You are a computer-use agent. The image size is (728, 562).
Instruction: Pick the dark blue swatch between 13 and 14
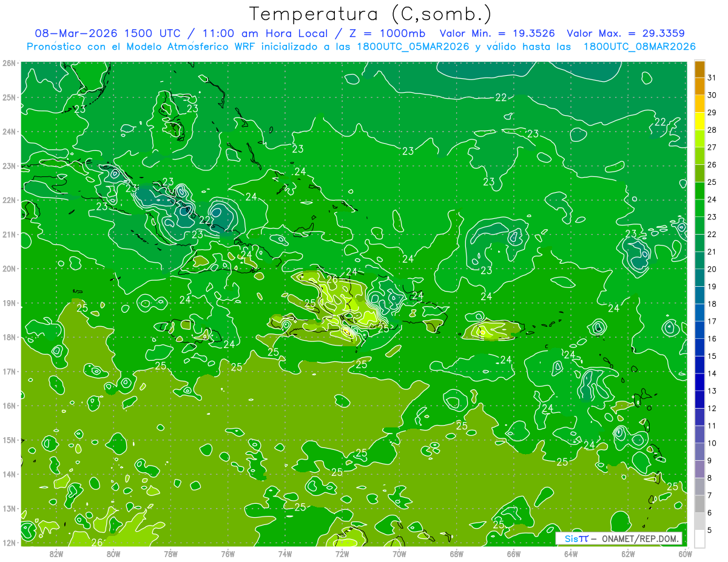coord(700,382)
